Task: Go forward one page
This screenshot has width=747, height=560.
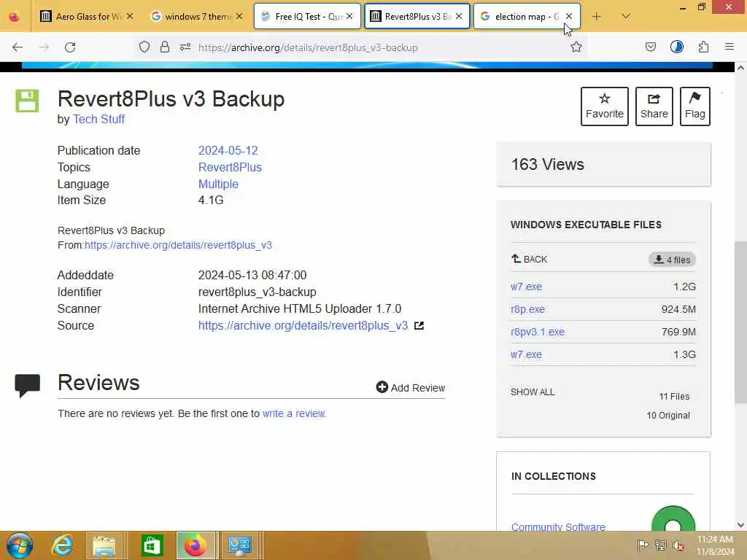Action: (44, 47)
